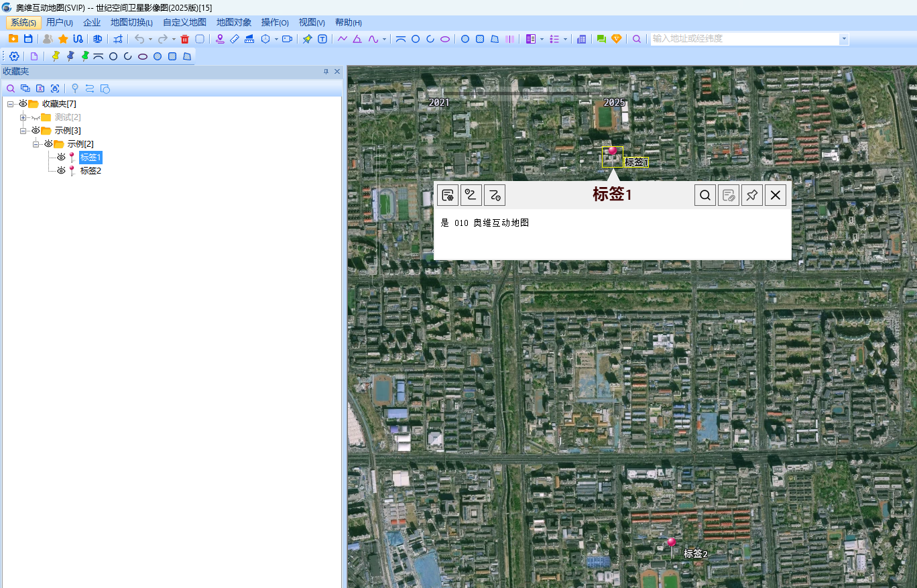The image size is (917, 588).
Task: Toggle the eye visibility for 标签2
Action: (61, 171)
